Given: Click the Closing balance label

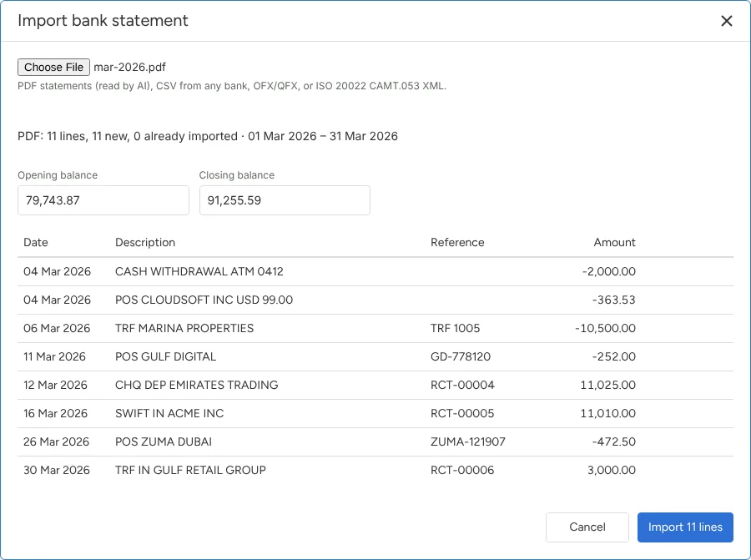Looking at the screenshot, I should pos(237,175).
